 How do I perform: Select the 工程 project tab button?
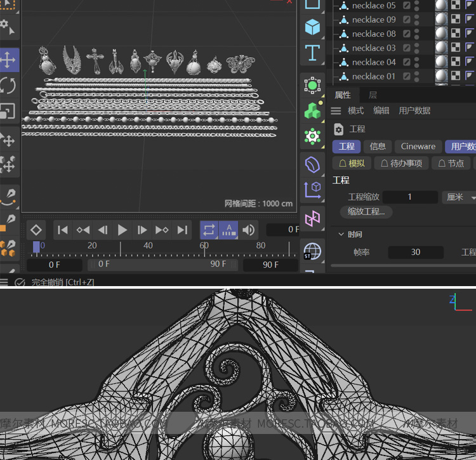[347, 147]
